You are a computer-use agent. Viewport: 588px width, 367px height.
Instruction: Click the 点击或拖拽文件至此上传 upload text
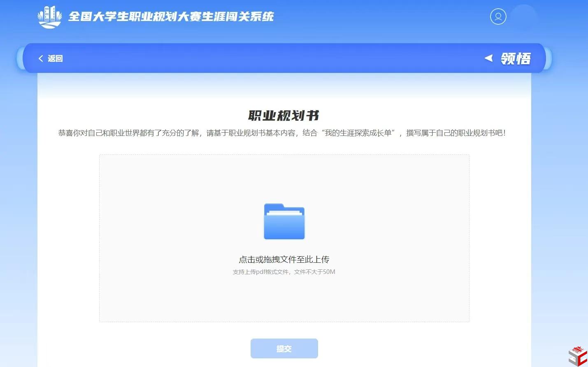coord(284,259)
